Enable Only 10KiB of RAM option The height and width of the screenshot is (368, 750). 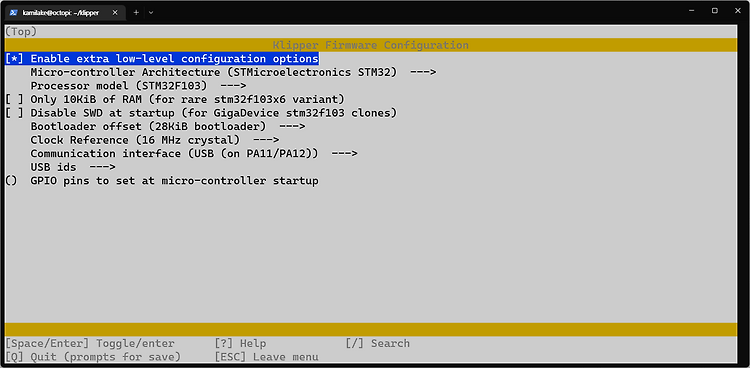click(x=175, y=100)
